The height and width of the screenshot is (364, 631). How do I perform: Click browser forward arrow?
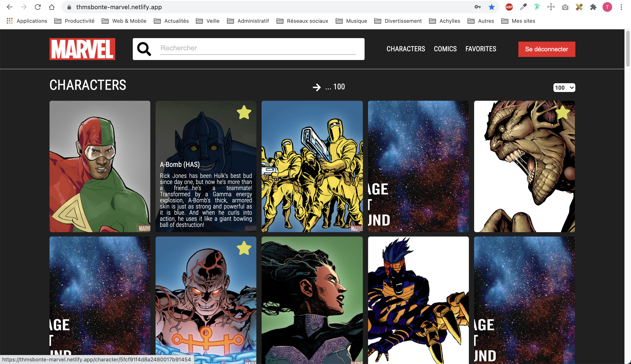[x=23, y=7]
